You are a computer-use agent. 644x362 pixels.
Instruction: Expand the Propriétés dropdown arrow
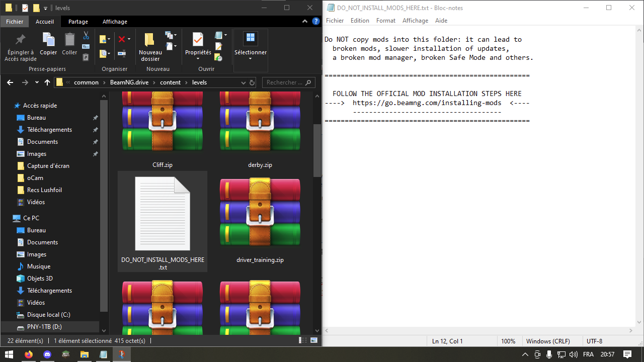click(198, 59)
